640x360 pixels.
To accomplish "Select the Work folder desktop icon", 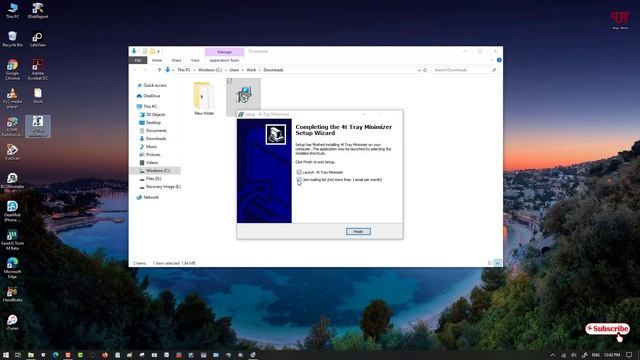I will 38,96.
